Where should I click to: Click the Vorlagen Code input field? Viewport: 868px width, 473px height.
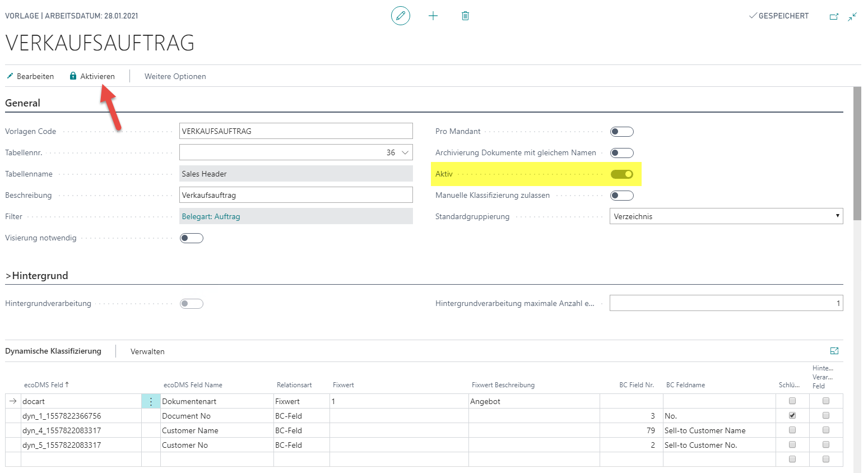click(296, 131)
